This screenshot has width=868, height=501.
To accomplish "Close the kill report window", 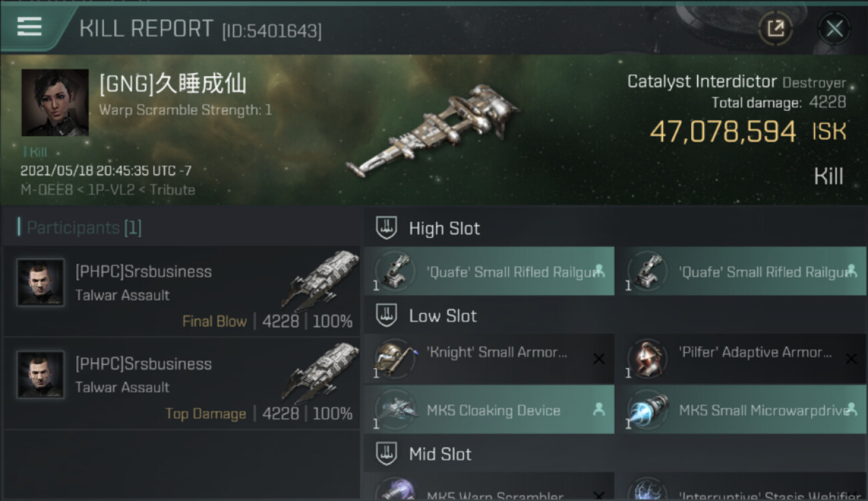I will 834,29.
